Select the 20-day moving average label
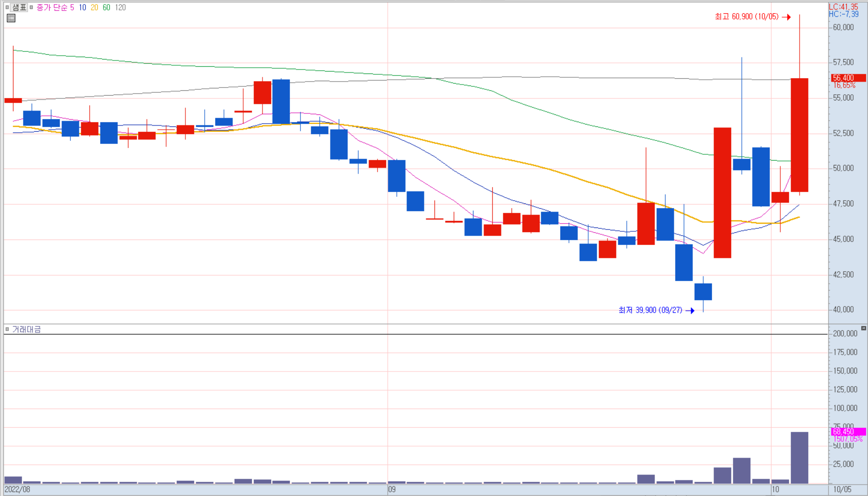This screenshot has height=496, width=868. point(94,7)
